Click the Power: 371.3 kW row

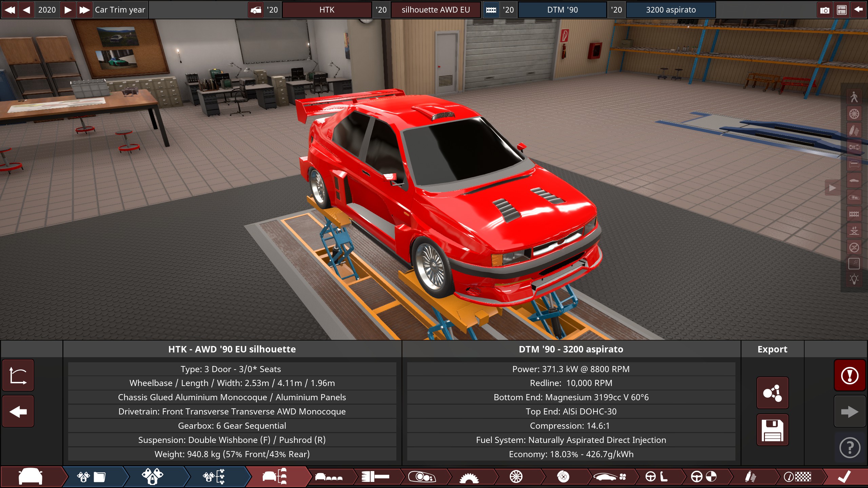click(571, 369)
